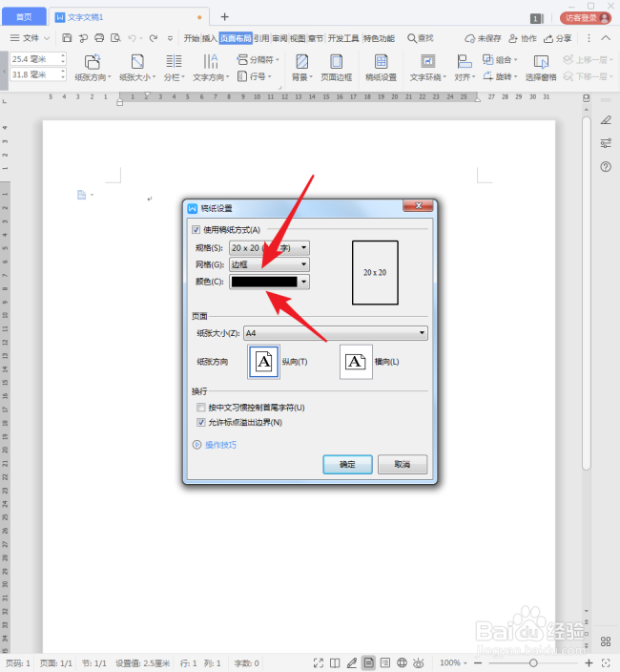Open the 分栏 columns tool
Screen dimensions: 620x672
point(174,68)
